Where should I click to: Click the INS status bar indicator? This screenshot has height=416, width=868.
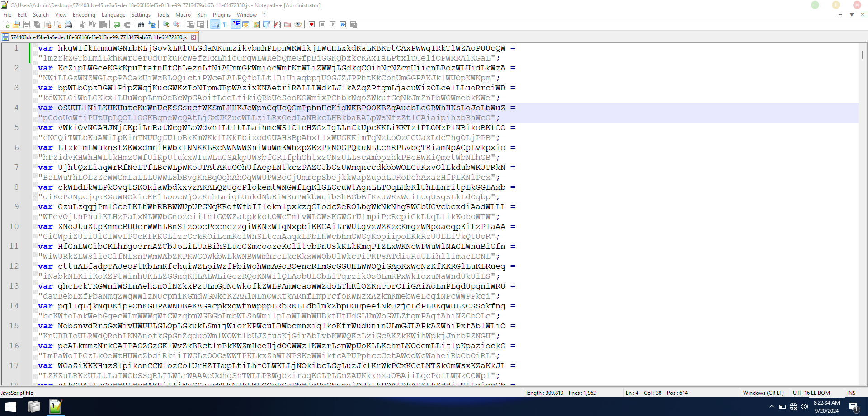tap(851, 393)
